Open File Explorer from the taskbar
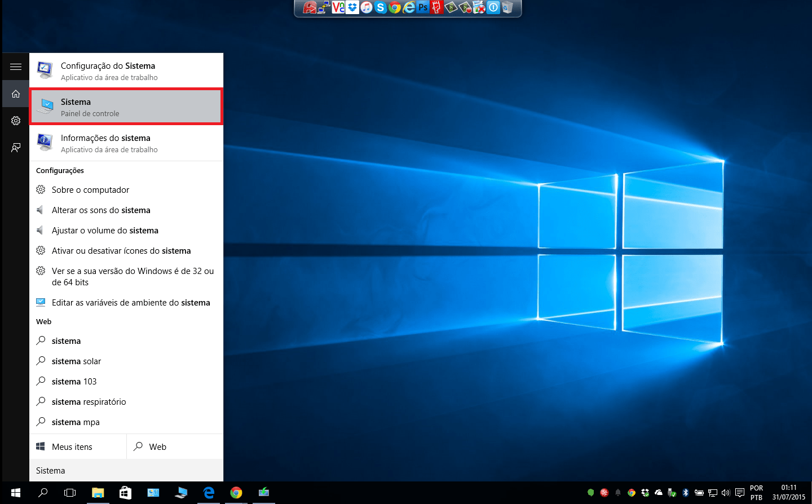This screenshot has height=504, width=812. [x=98, y=493]
